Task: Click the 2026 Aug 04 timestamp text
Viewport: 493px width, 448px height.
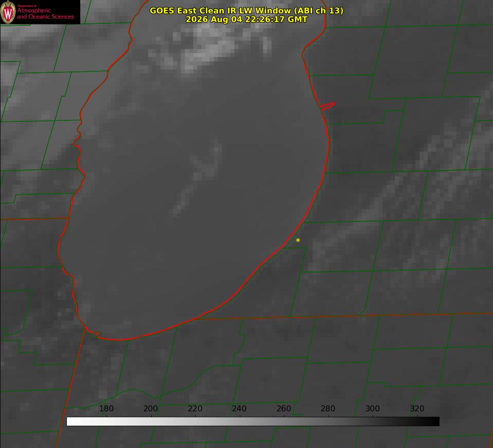Action: point(246,19)
